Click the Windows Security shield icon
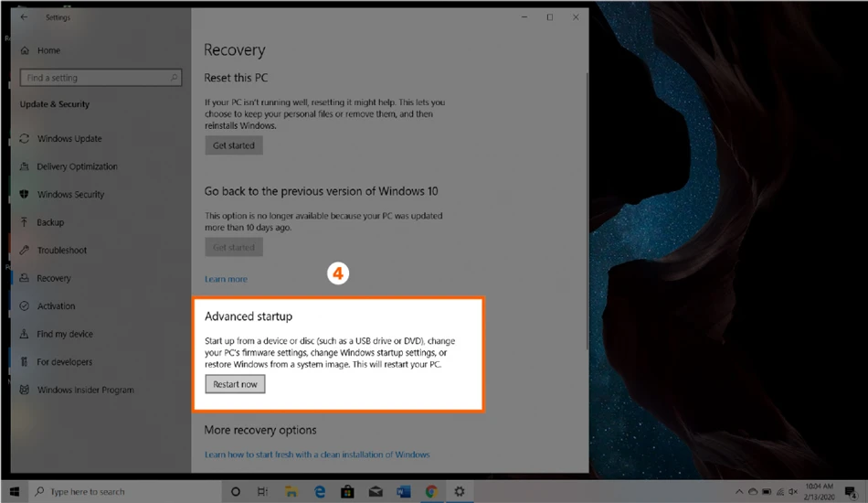This screenshot has width=868, height=503. 25,195
